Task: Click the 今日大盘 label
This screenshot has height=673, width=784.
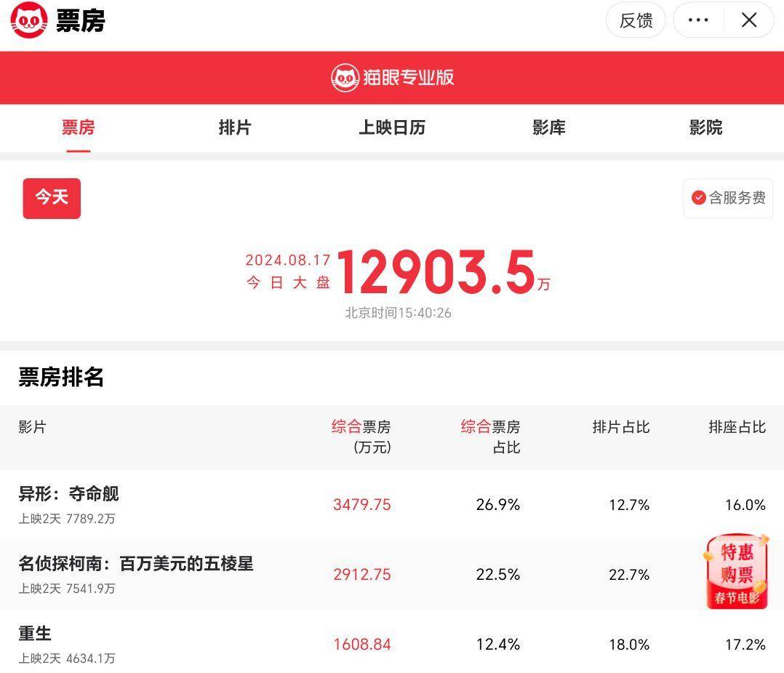Action: [288, 283]
